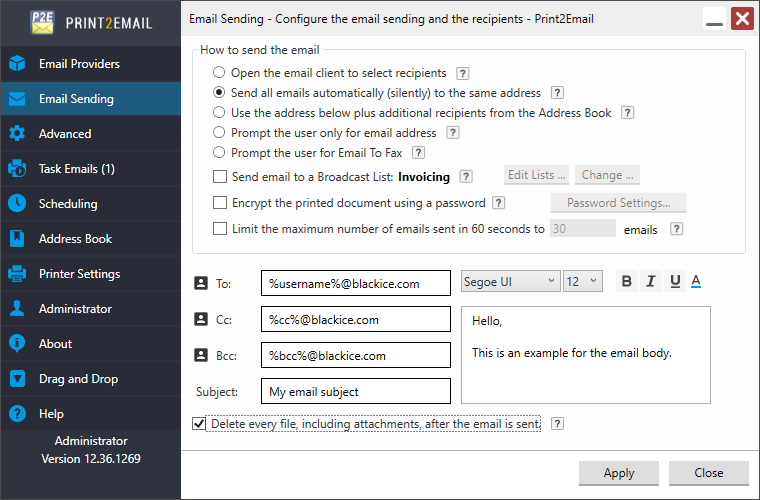This screenshot has width=760, height=500.
Task: Open help for Prompt only for email address
Action: 453,133
